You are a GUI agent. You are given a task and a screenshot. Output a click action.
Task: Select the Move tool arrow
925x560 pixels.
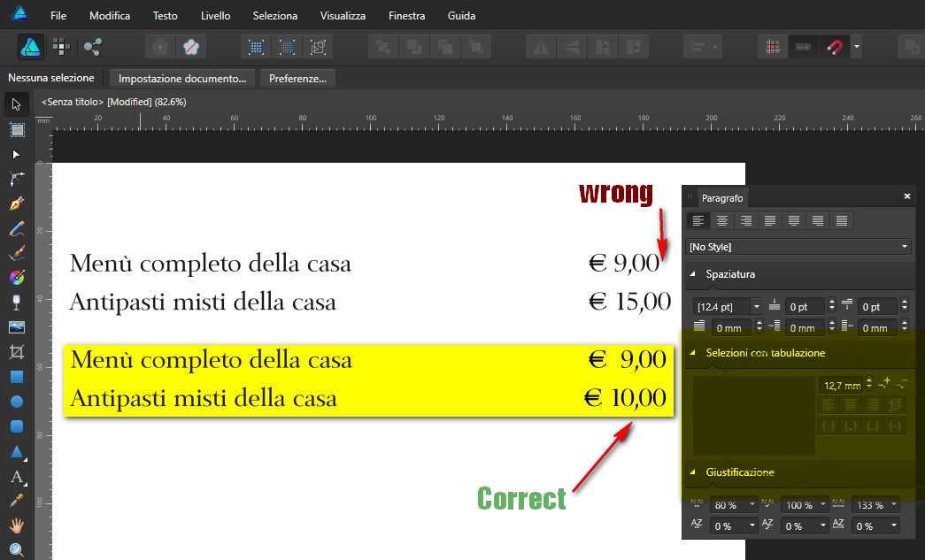click(x=17, y=104)
